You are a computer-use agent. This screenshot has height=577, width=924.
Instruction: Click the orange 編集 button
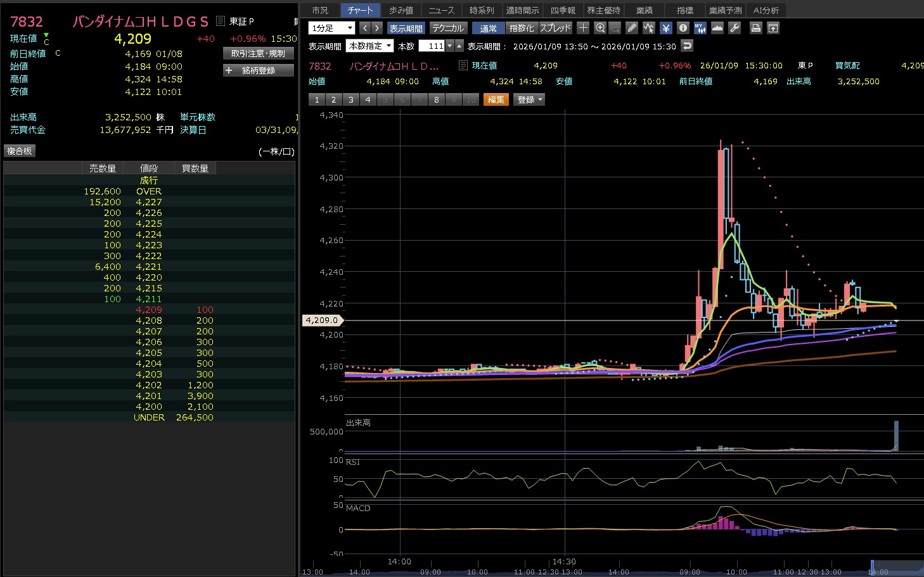[x=496, y=99]
